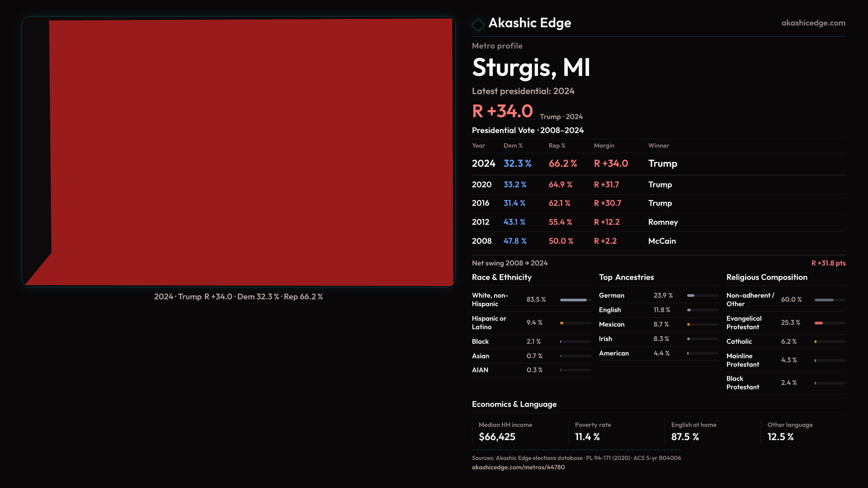Image resolution: width=868 pixels, height=488 pixels.
Task: Select the 2012 Romney vote row
Action: pyautogui.click(x=658, y=222)
